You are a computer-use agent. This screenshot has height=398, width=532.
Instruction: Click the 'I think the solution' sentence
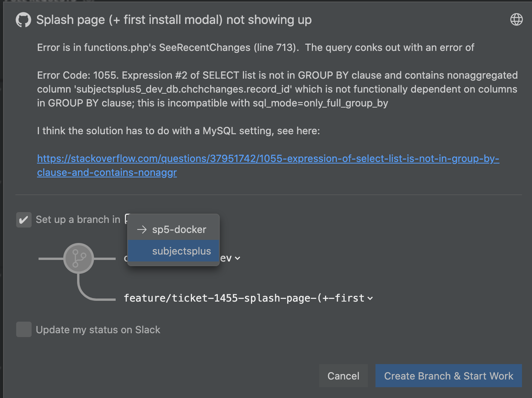[x=178, y=131]
